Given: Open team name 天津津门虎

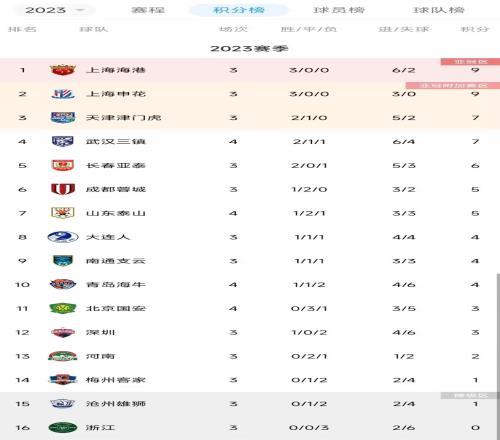Looking at the screenshot, I should point(123,118).
